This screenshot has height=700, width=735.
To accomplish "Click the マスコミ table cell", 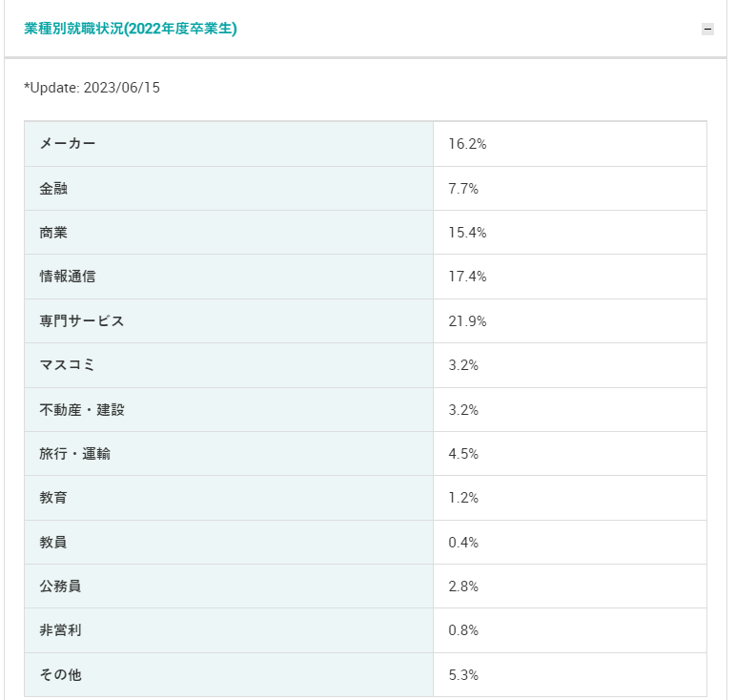I will 229,365.
